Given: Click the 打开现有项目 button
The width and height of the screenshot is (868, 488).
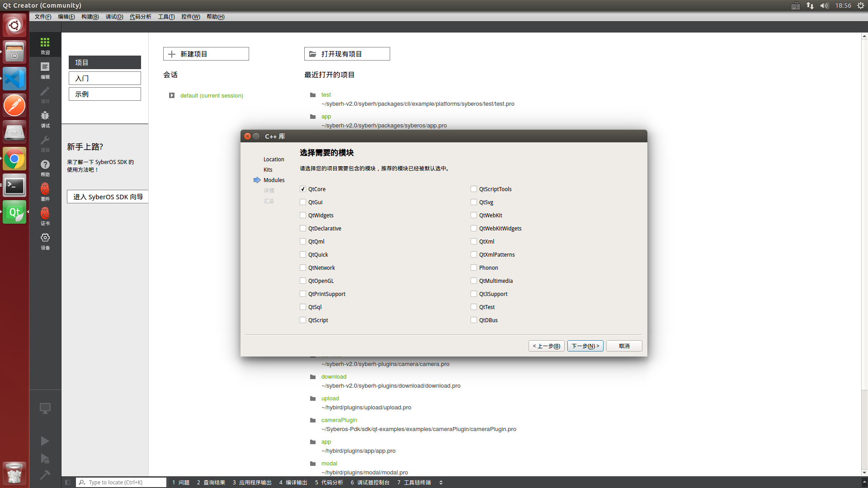Looking at the screenshot, I should 347,54.
